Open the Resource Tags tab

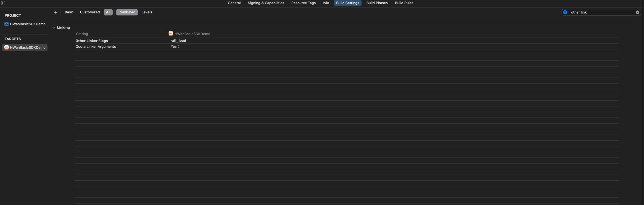303,3
